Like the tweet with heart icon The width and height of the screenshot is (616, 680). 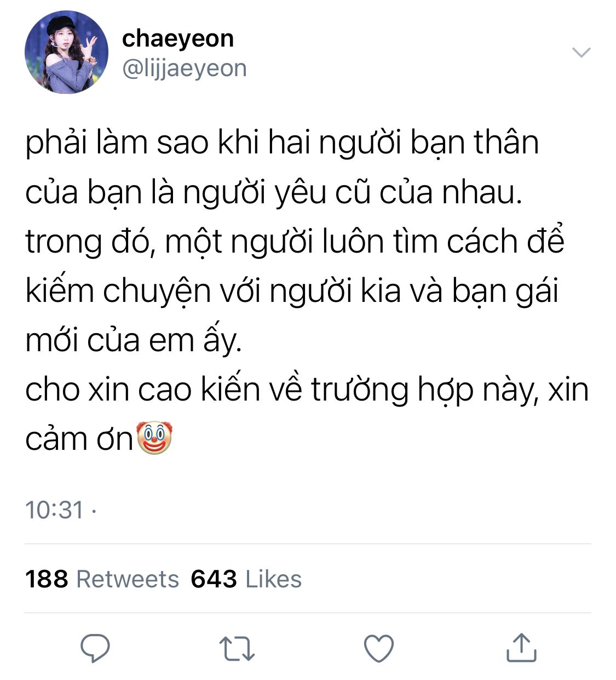pos(379,648)
